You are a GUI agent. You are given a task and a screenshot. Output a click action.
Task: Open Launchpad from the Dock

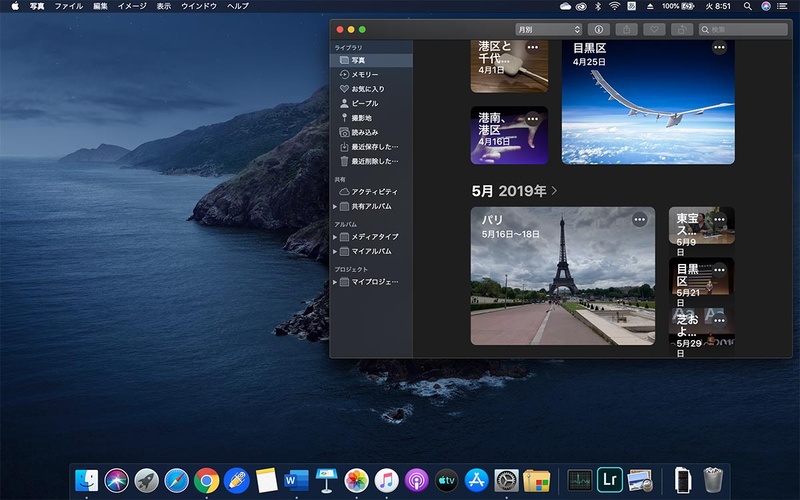pos(146,480)
